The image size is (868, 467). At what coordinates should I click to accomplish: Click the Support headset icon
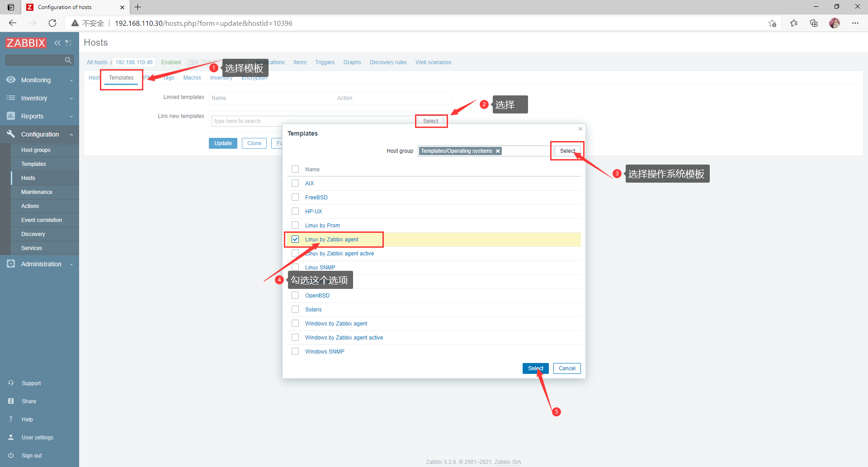(x=11, y=383)
